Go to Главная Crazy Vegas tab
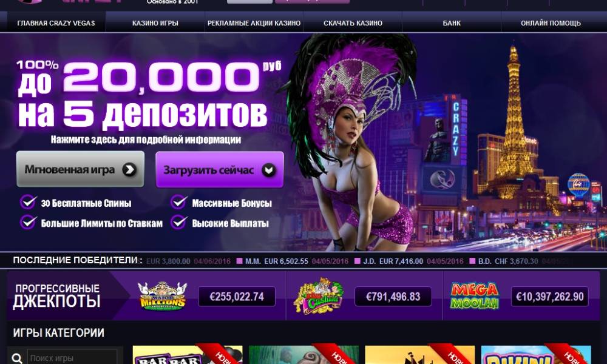The width and height of the screenshot is (607, 364). [56, 23]
